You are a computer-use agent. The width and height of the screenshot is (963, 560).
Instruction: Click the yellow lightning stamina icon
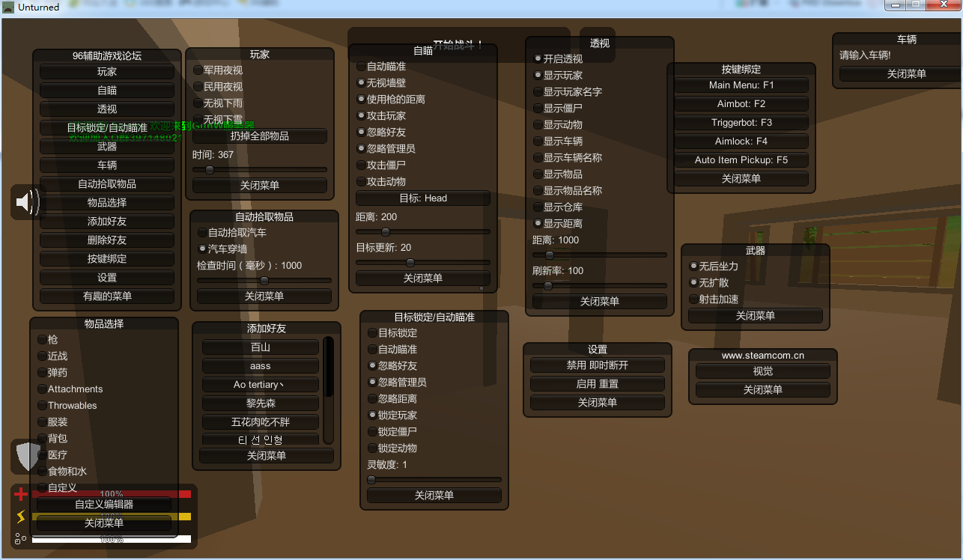tap(21, 517)
